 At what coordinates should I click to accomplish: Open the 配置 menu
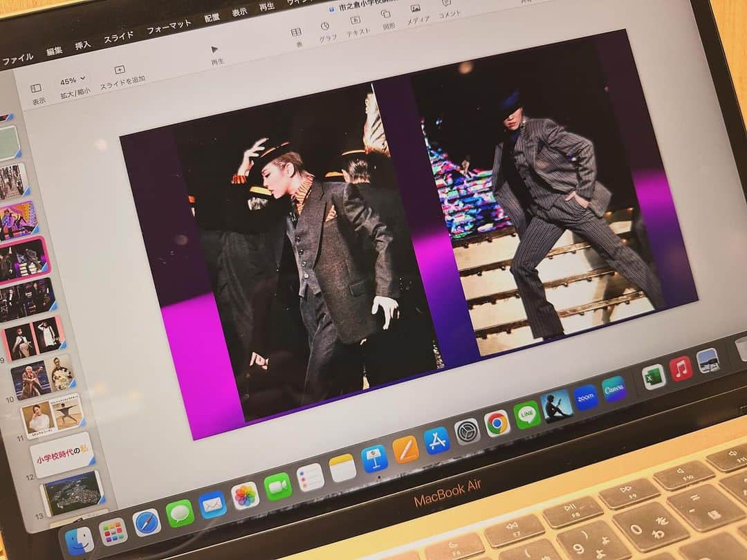(x=212, y=17)
